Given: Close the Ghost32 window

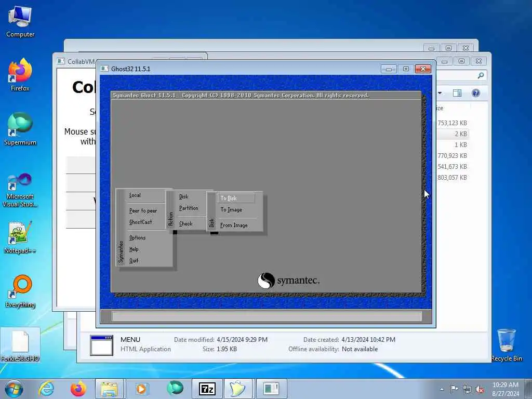Looking at the screenshot, I should [x=423, y=69].
